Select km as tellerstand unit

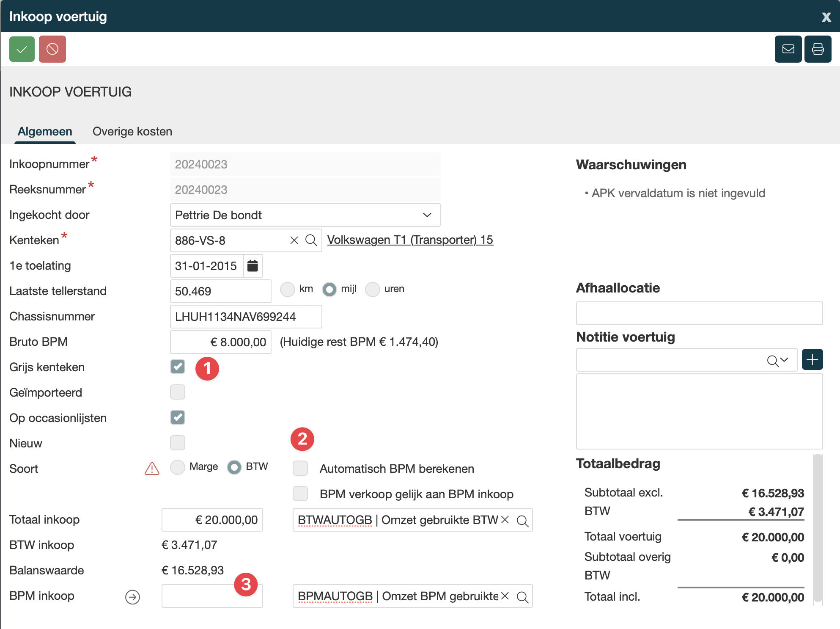[288, 290]
